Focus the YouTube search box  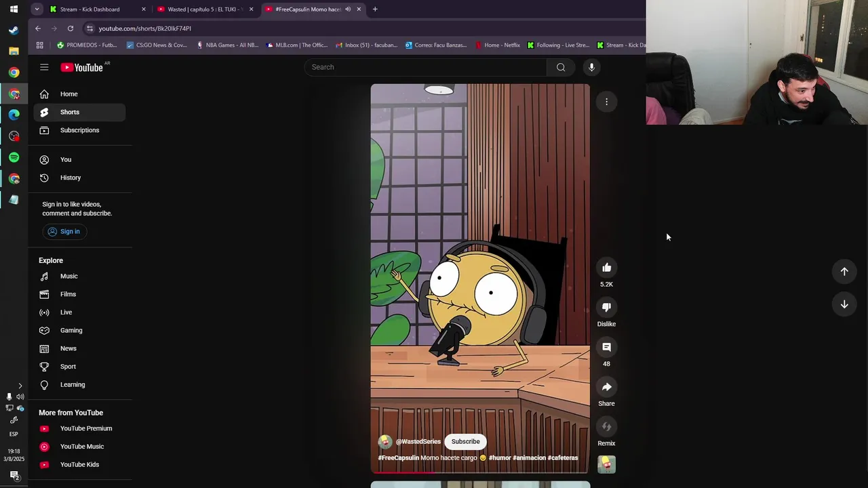tap(426, 67)
